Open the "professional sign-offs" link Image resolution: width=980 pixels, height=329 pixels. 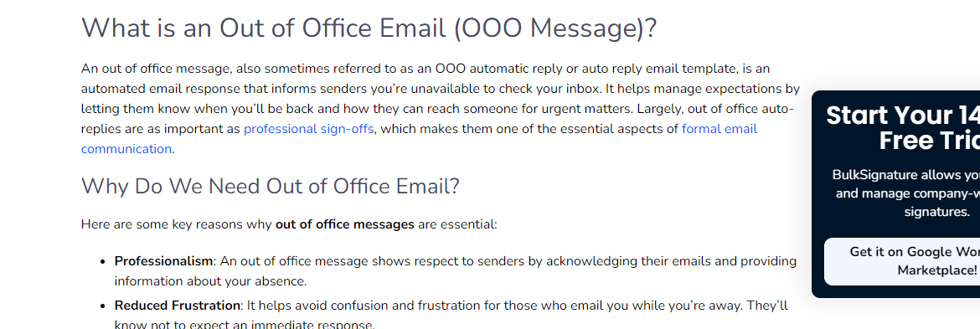[309, 129]
